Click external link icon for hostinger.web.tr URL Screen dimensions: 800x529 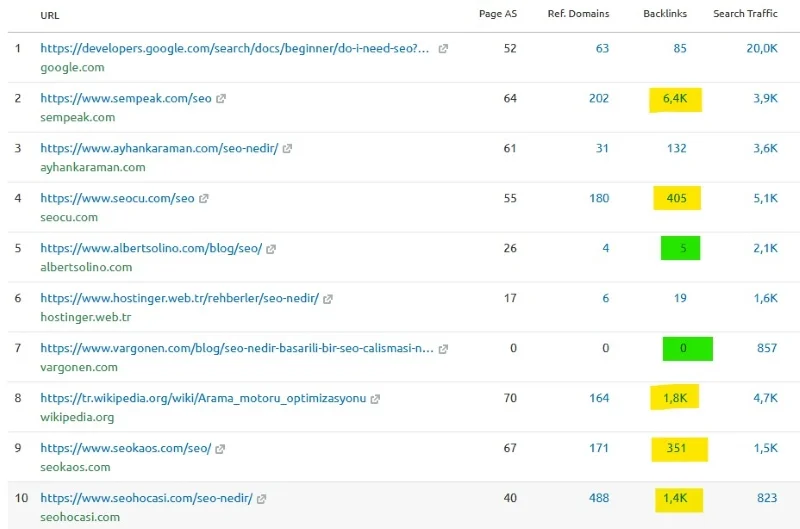click(x=328, y=299)
